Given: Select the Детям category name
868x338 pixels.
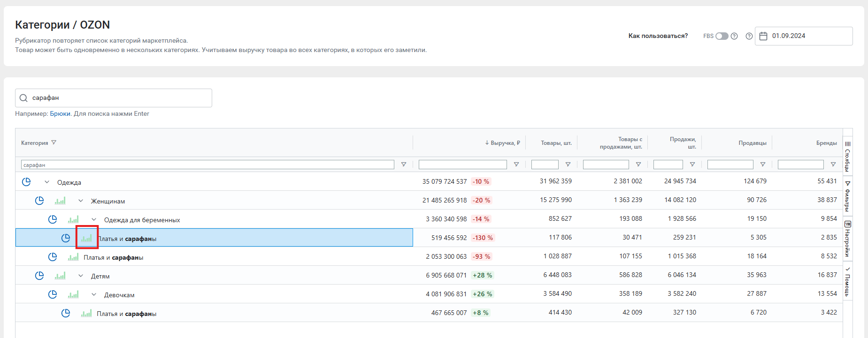Looking at the screenshot, I should (100, 276).
